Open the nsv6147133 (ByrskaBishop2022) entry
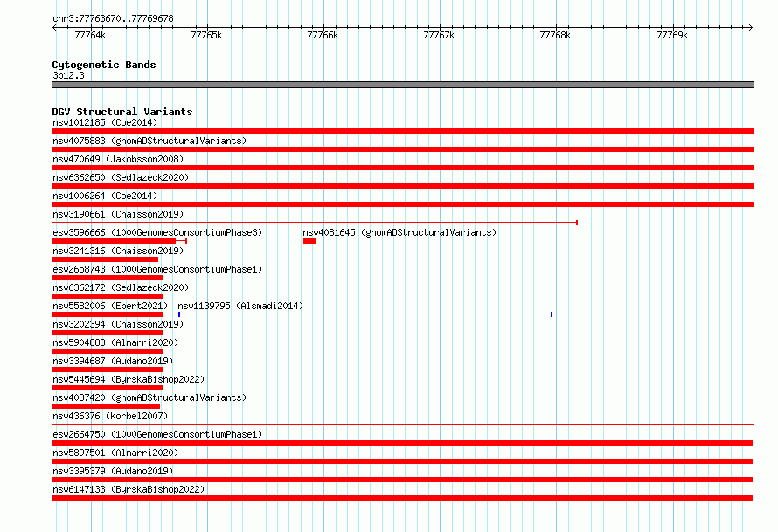Image resolution: width=778 pixels, height=532 pixels. coord(129,489)
